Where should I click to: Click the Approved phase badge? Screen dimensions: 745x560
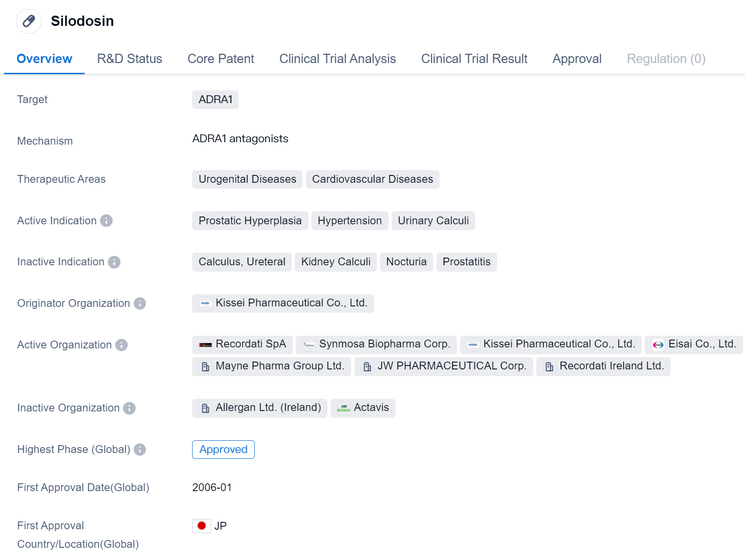[223, 450]
